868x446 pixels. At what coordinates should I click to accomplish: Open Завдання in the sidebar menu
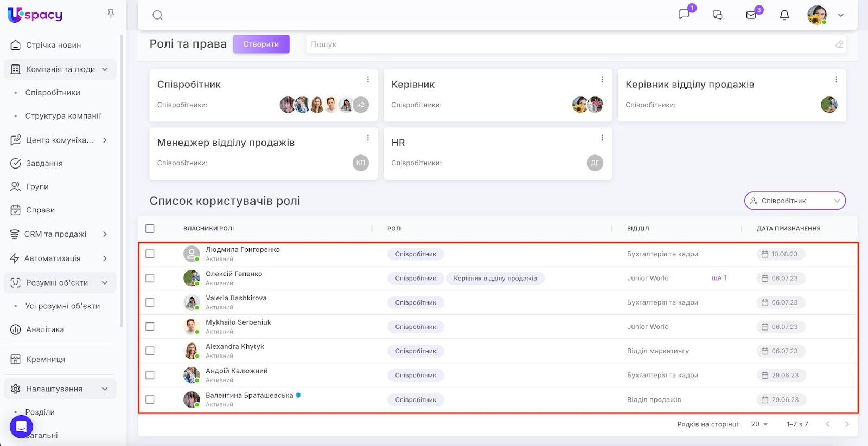coord(44,163)
